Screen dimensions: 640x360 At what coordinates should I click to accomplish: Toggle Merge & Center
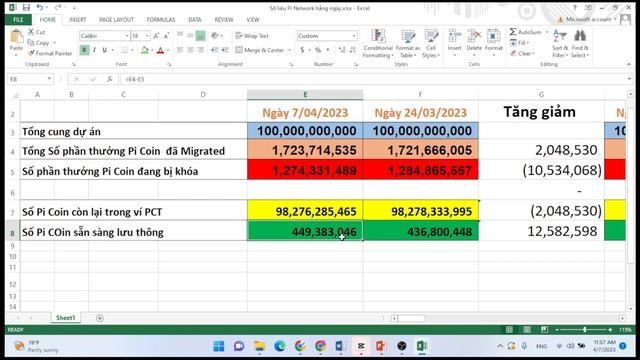click(x=260, y=50)
